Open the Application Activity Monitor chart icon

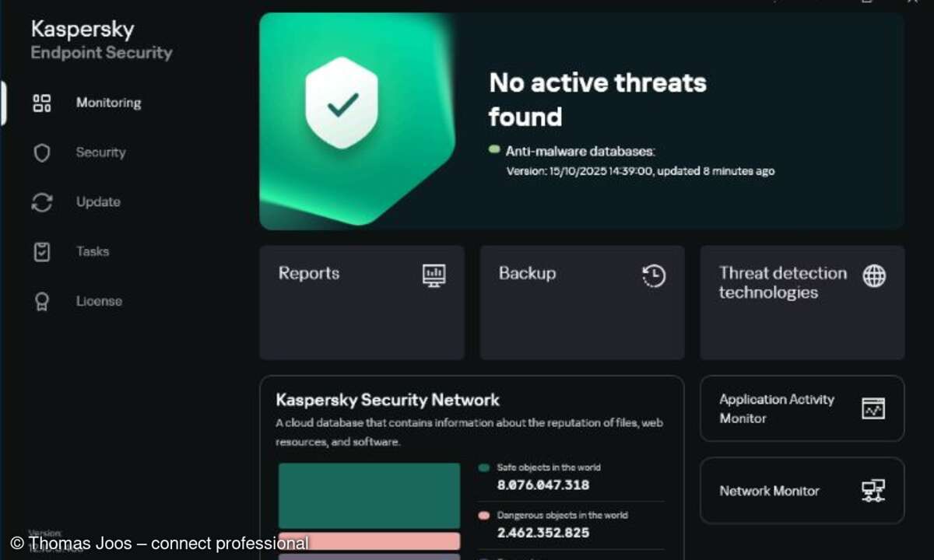click(873, 408)
